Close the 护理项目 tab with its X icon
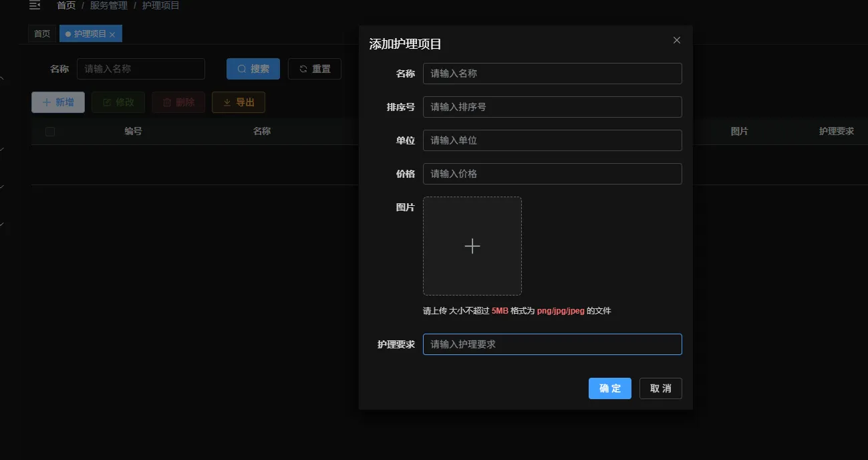 pyautogui.click(x=112, y=34)
